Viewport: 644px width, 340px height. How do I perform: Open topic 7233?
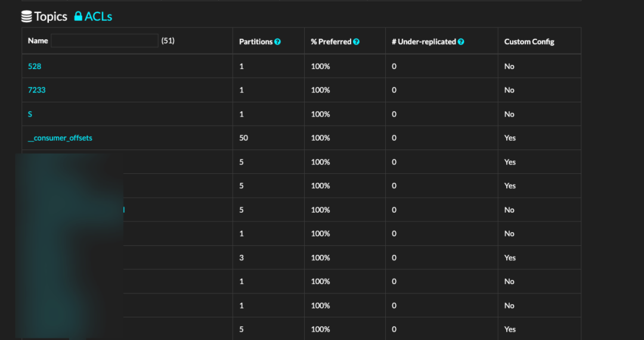click(36, 90)
